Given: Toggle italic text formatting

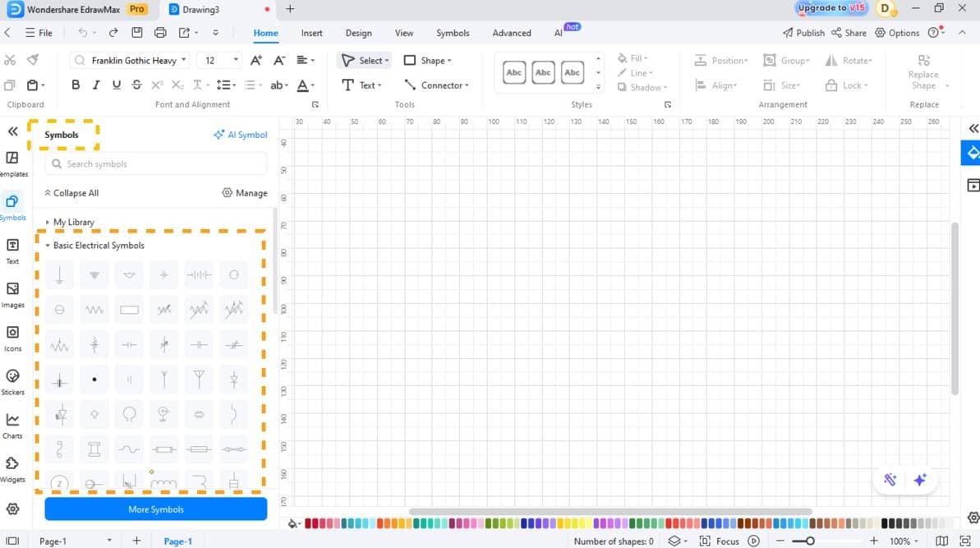Looking at the screenshot, I should tap(95, 84).
